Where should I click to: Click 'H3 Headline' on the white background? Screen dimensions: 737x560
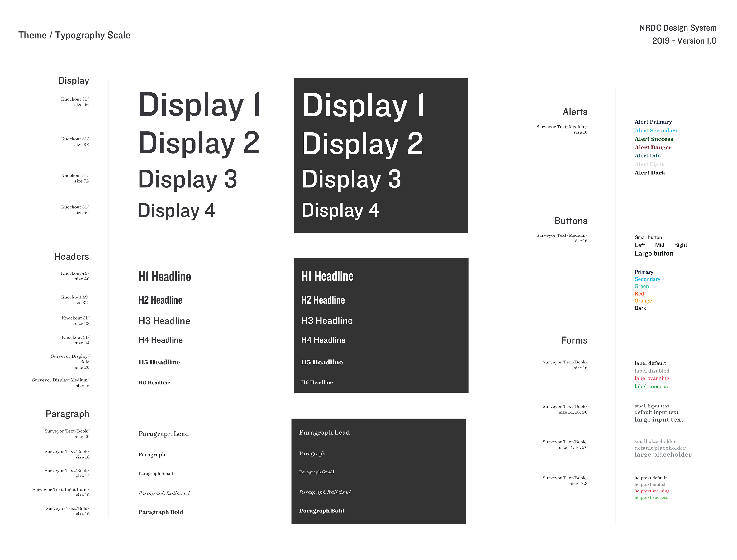pyautogui.click(x=164, y=321)
